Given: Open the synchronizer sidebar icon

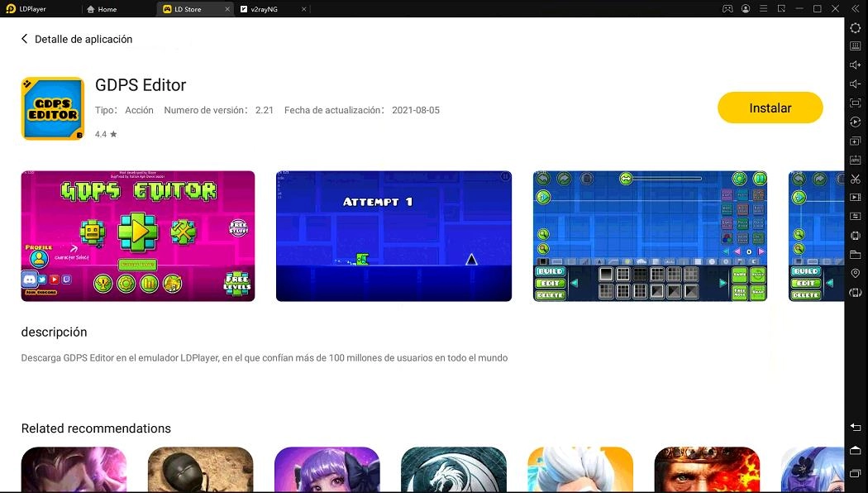Looking at the screenshot, I should click(x=856, y=216).
